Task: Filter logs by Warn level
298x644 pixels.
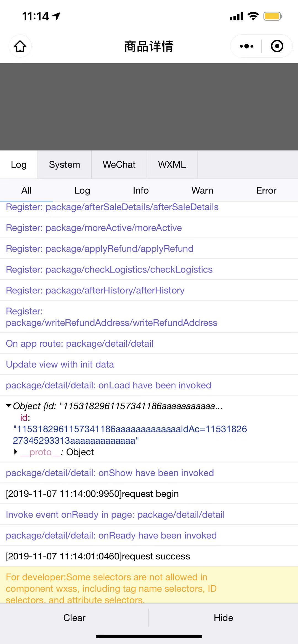Action: pos(202,190)
